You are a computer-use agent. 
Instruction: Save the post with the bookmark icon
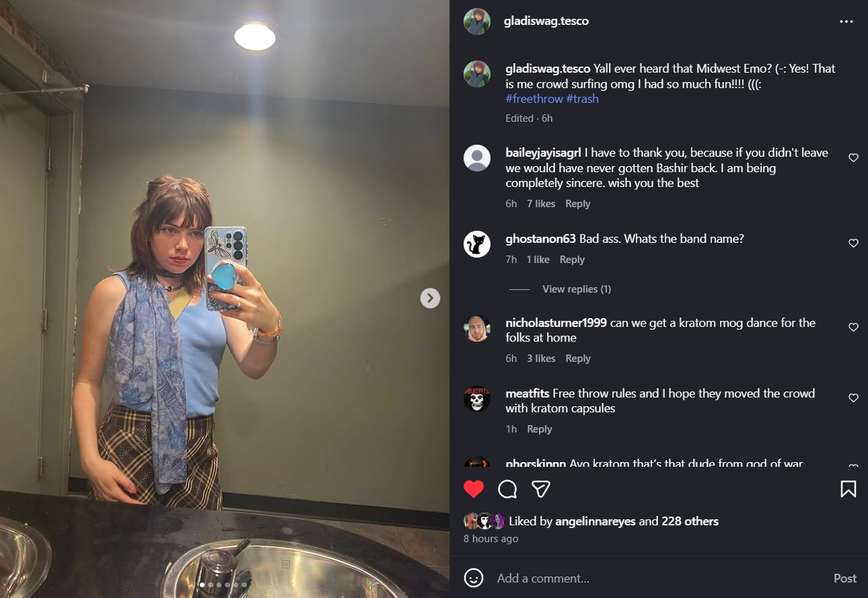point(848,489)
